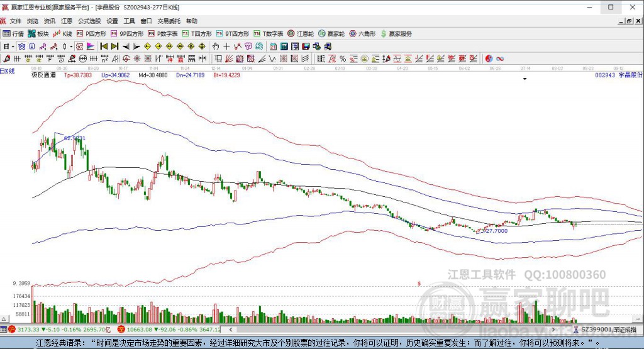644x349 pixels.
Task: Click the 002943 宇晶股份 stock label
Action: coord(619,75)
